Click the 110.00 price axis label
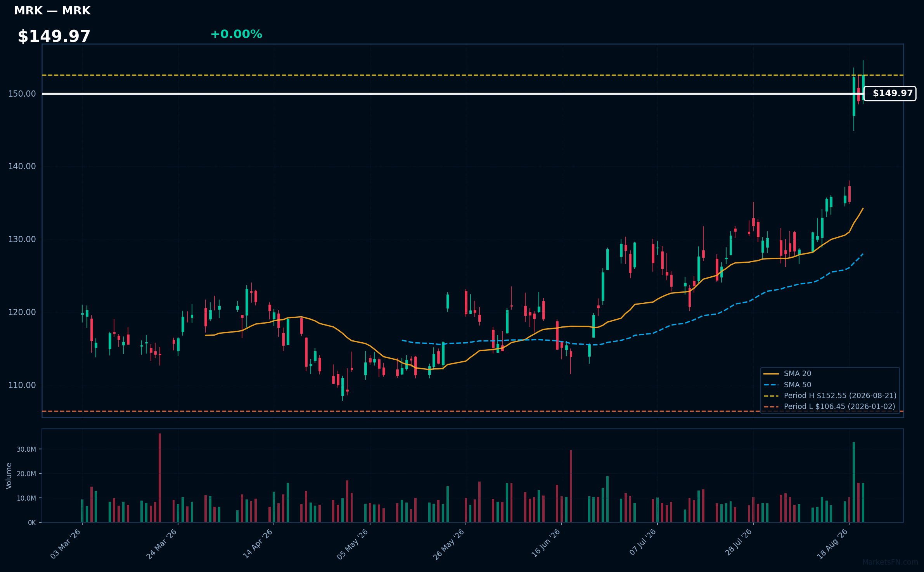The image size is (924, 572). tap(22, 385)
